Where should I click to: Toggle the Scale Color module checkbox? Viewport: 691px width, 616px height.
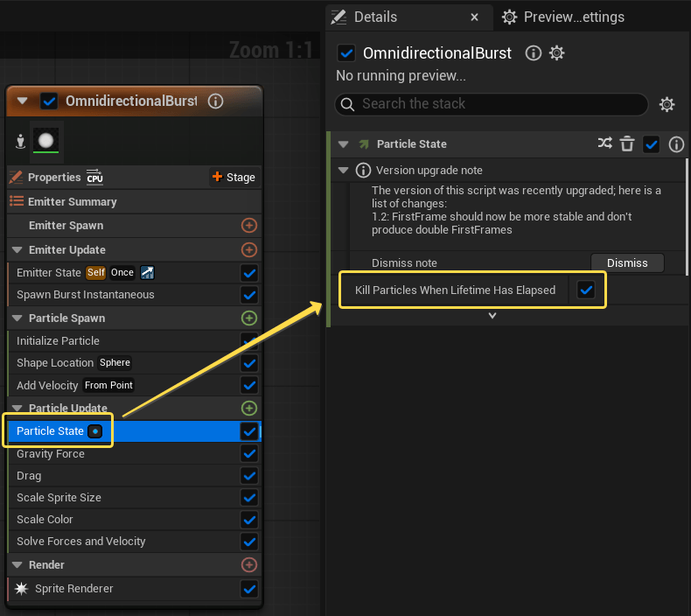point(249,520)
